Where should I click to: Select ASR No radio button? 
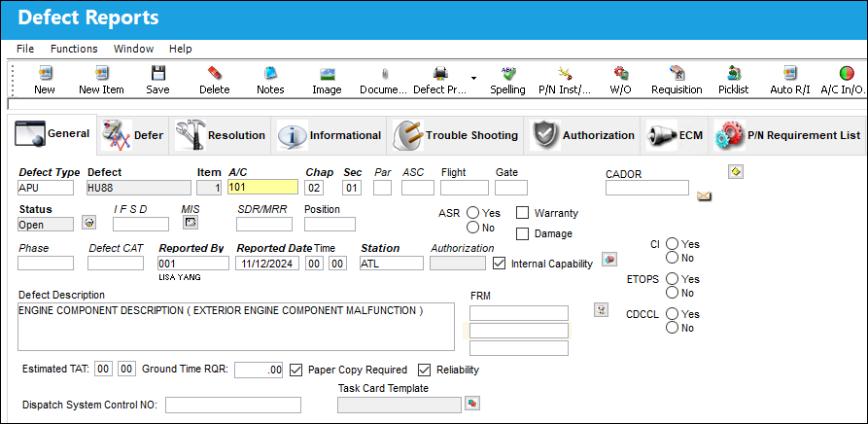(472, 227)
